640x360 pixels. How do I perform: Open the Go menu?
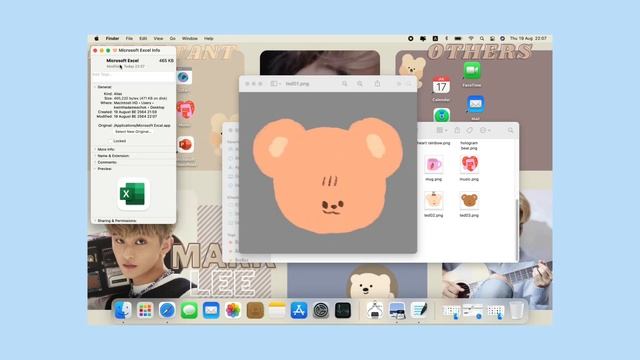pos(173,38)
